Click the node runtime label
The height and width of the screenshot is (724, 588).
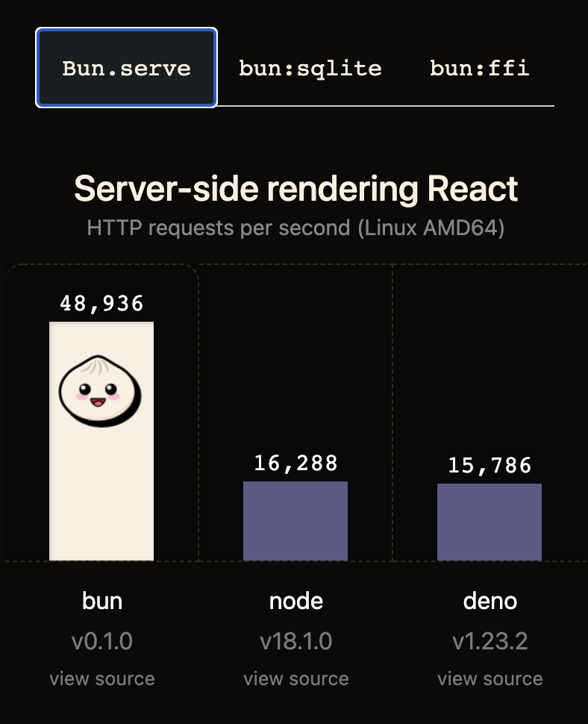296,601
